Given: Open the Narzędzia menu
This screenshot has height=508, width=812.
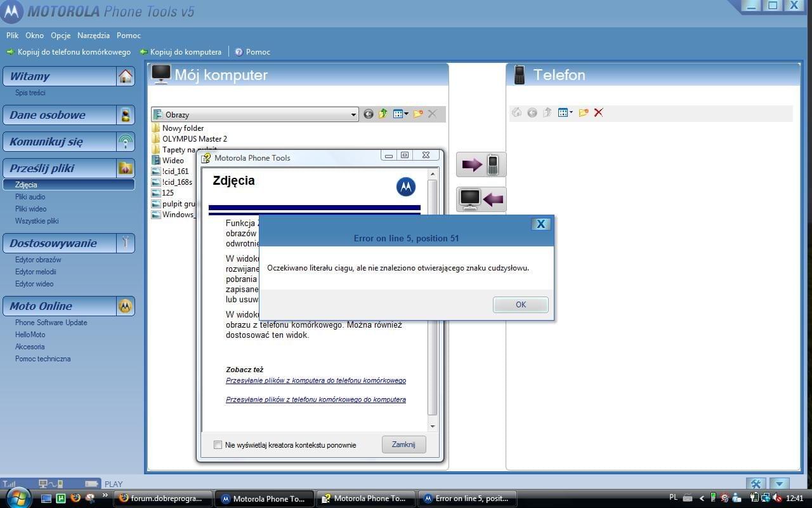Looking at the screenshot, I should 94,36.
